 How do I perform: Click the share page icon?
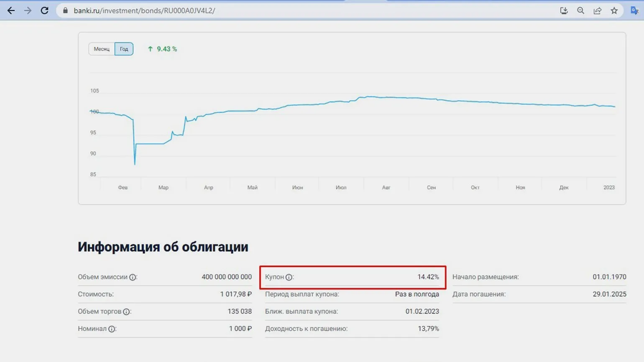[x=597, y=10]
